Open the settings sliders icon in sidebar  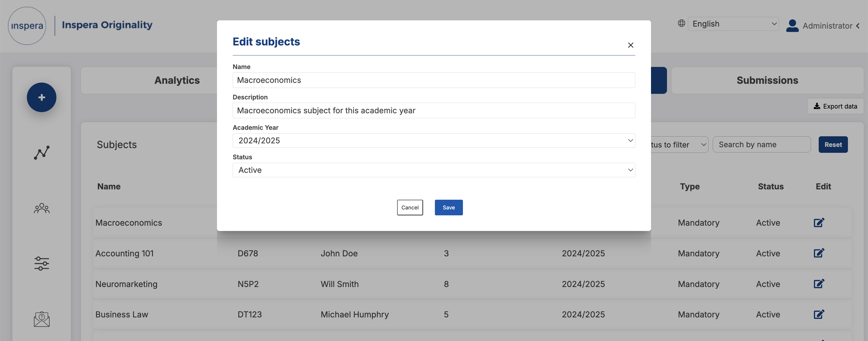pos(41,264)
